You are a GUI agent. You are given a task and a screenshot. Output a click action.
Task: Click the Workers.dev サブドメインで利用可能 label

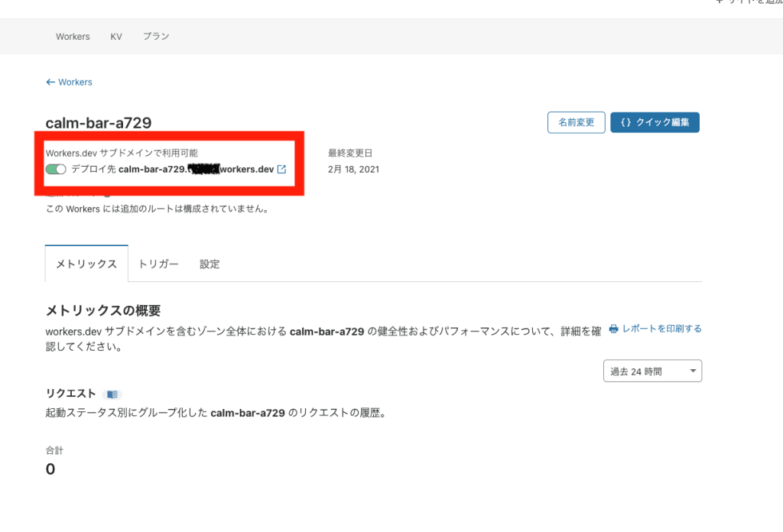point(122,153)
